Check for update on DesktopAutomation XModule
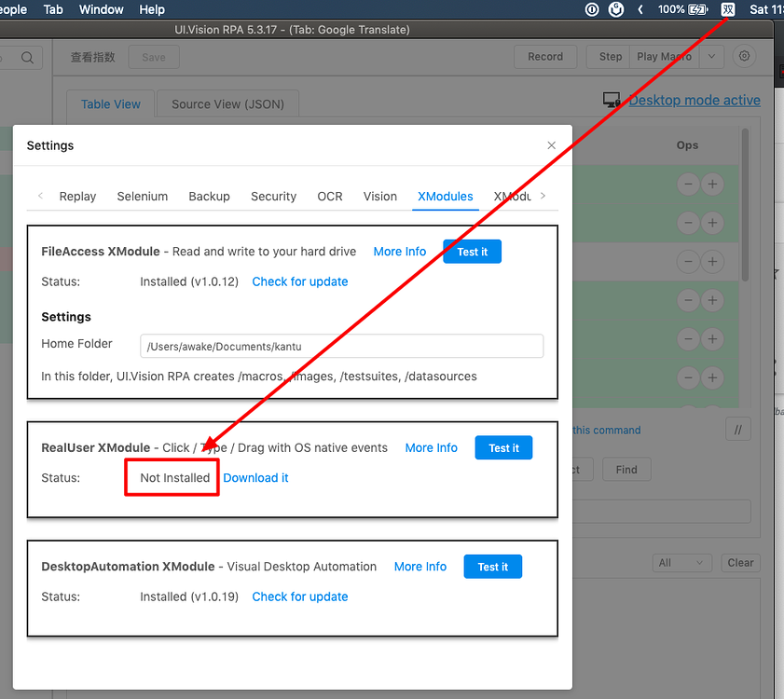The image size is (784, 699). (x=299, y=596)
